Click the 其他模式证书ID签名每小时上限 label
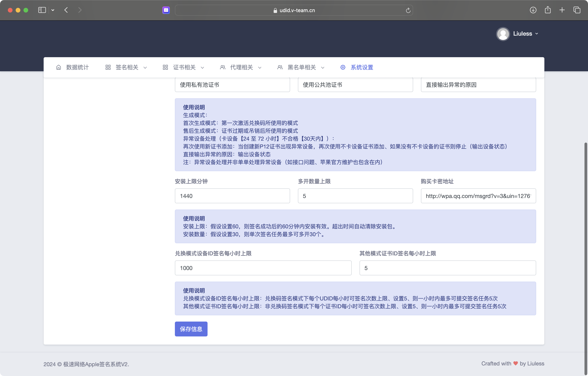The width and height of the screenshot is (588, 376). pyautogui.click(x=397, y=254)
